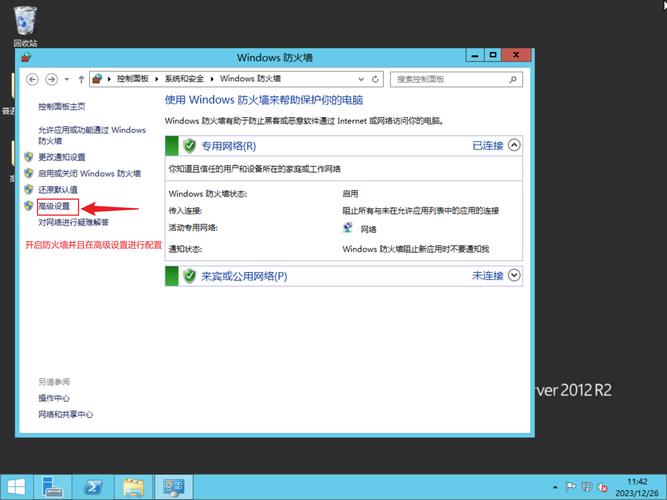Open 更改通知设置 link
Screen dimensions: 667x500
click(62, 157)
